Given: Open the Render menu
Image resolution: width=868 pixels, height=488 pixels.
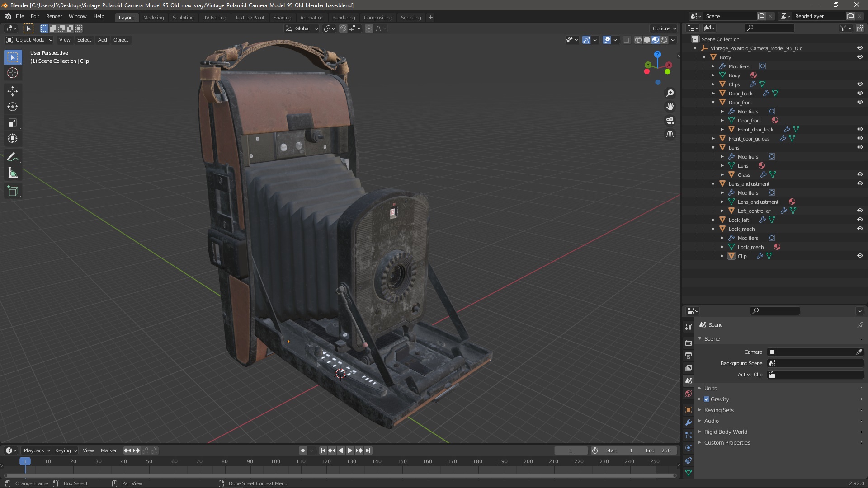Looking at the screenshot, I should (54, 16).
